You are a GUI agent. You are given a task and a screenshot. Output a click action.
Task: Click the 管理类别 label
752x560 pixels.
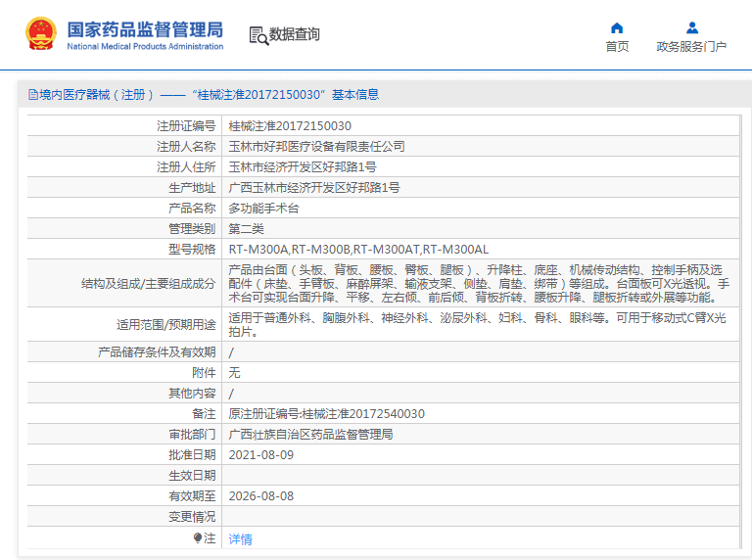point(192,229)
